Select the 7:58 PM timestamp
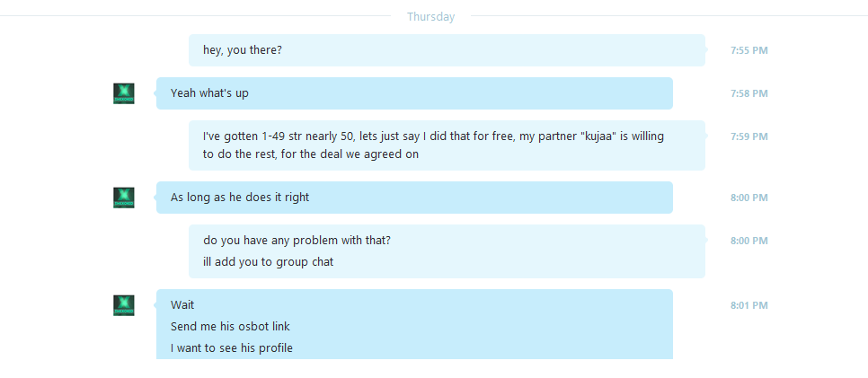The width and height of the screenshot is (868, 378). pyautogui.click(x=749, y=93)
